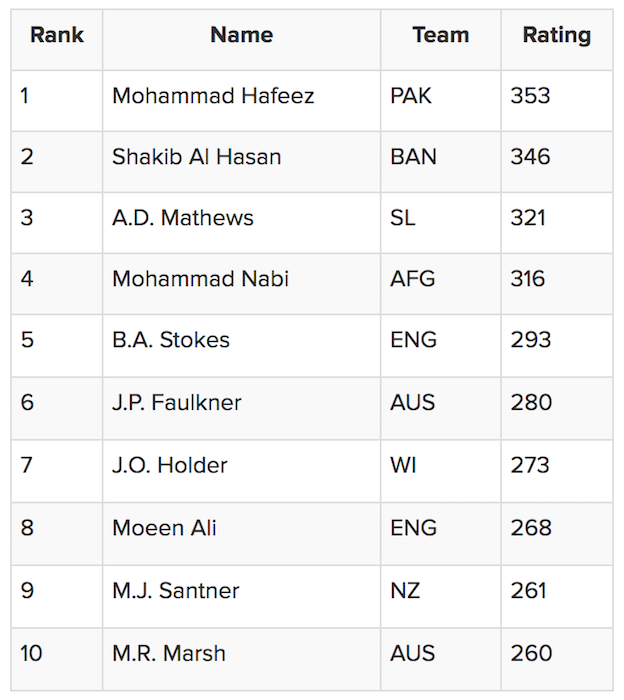Viewport: 624px width, 700px height.
Task: Select the J.P. Faulkner cell
Action: [177, 403]
